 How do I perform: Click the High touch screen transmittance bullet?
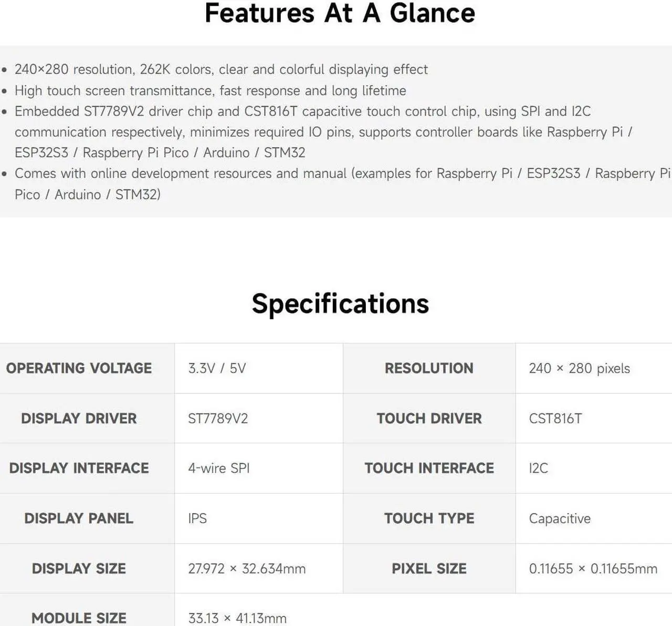pos(210,91)
